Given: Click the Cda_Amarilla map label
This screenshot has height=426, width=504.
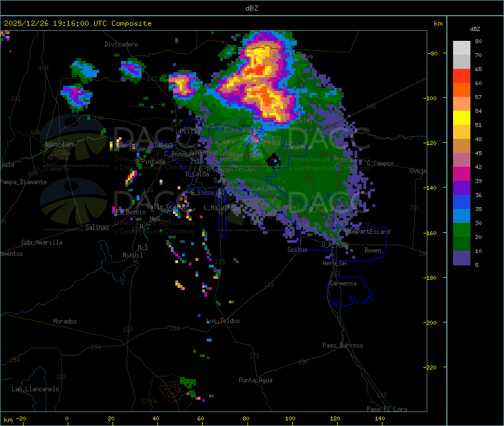Looking at the screenshot, I should click(42, 242).
